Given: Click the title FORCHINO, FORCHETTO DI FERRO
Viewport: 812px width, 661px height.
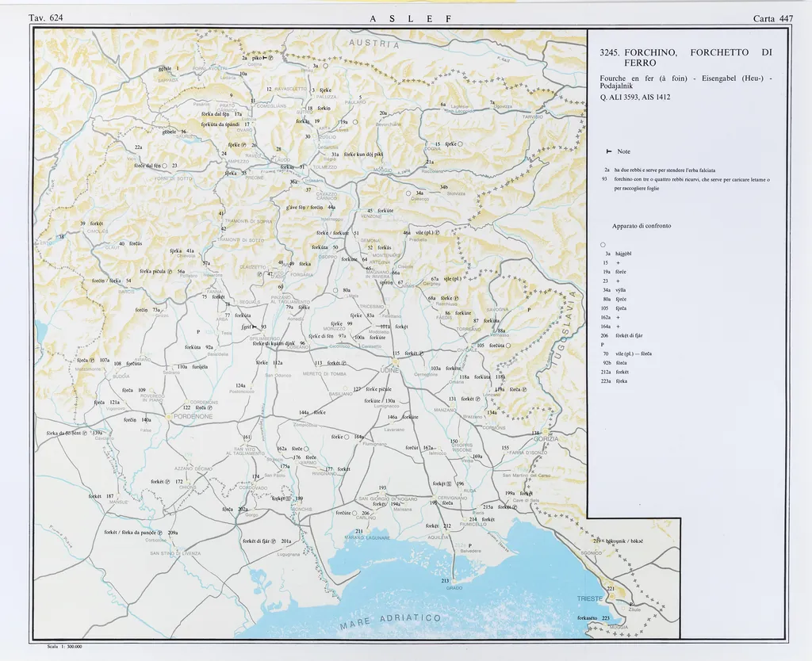Looking at the screenshot, I should pyautogui.click(x=687, y=57).
